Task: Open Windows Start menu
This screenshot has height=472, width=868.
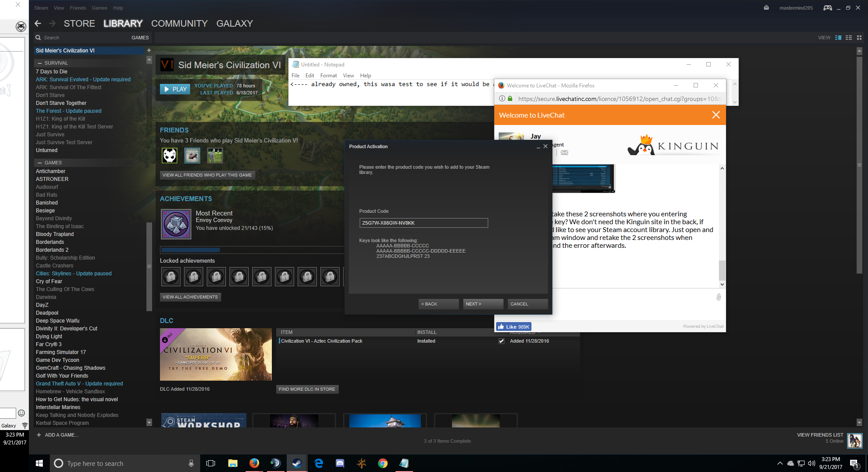Action: (39, 463)
